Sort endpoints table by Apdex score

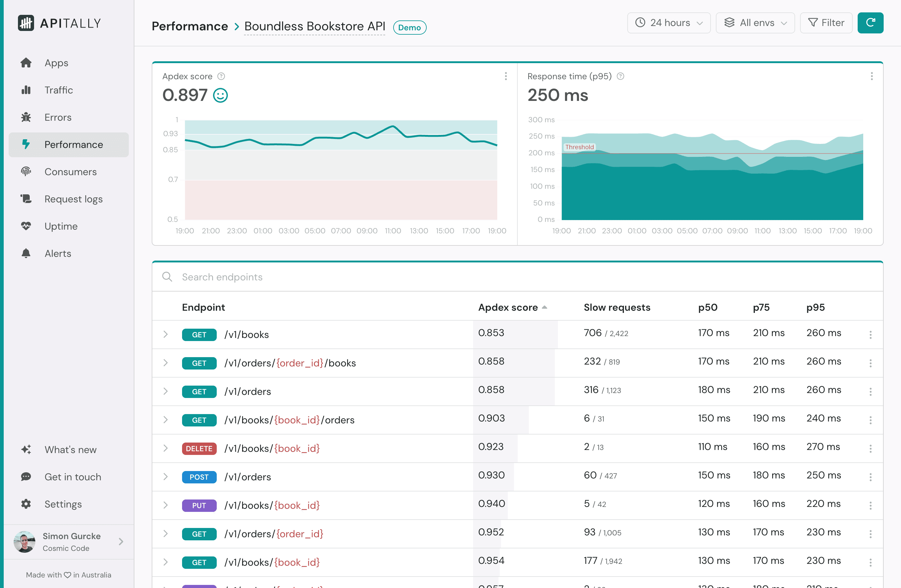[507, 307]
